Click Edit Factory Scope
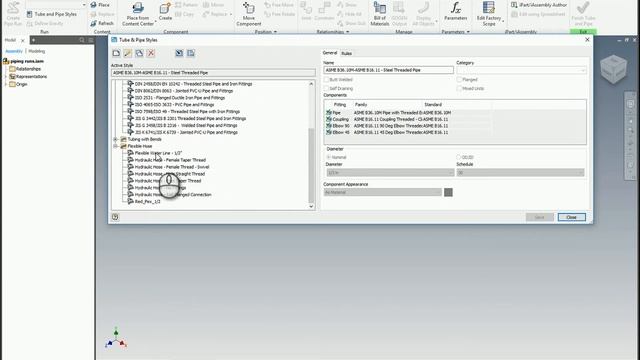The width and height of the screenshot is (640, 360). click(489, 14)
